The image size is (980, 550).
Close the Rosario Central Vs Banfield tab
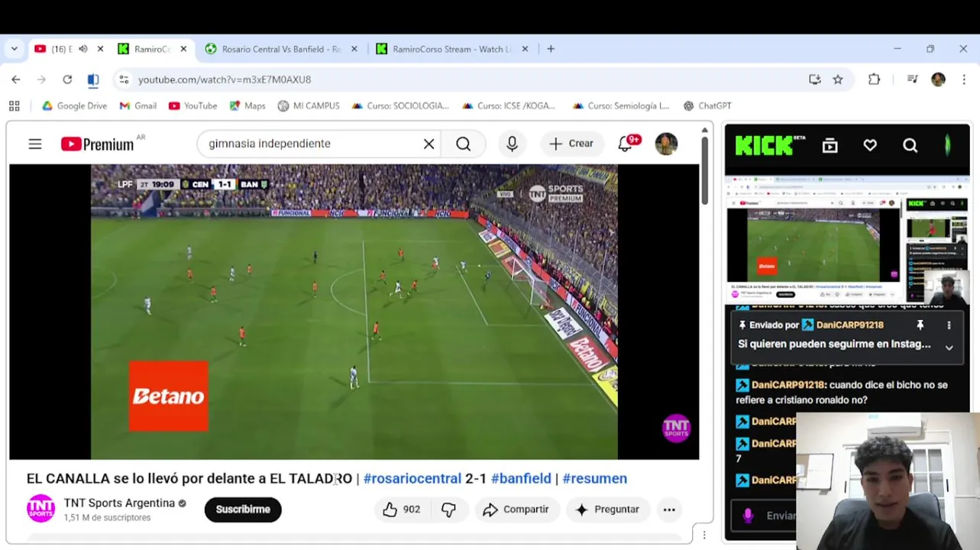[354, 49]
